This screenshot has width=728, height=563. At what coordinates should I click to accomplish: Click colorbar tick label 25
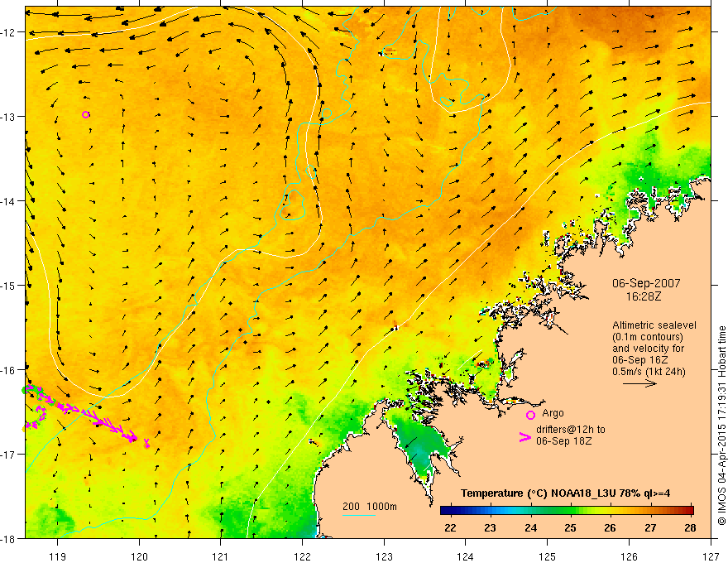tap(571, 527)
